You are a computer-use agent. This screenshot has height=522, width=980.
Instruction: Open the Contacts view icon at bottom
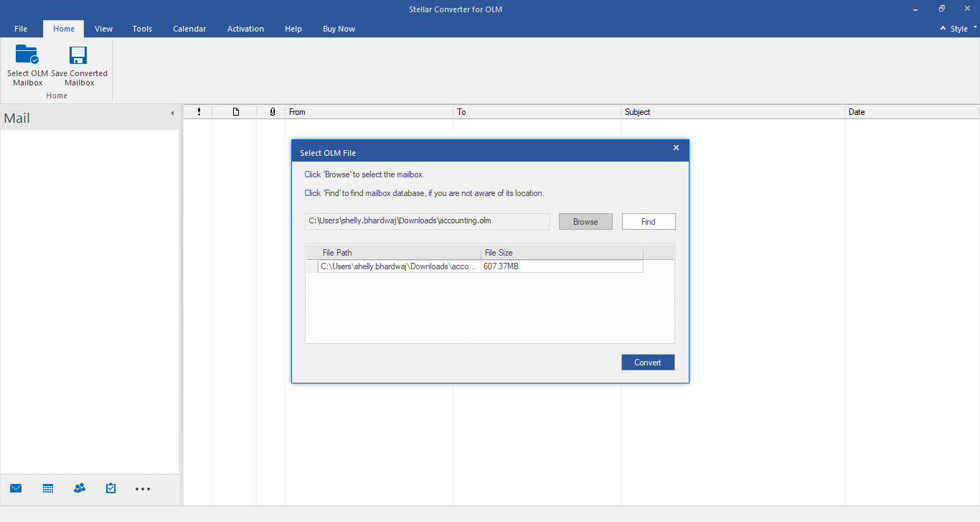(80, 488)
